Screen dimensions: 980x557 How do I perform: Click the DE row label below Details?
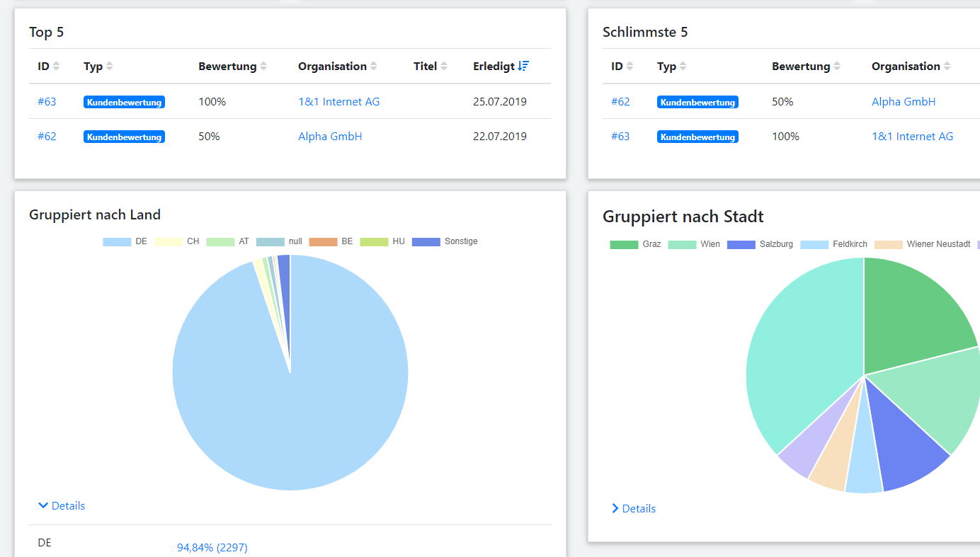pos(45,543)
